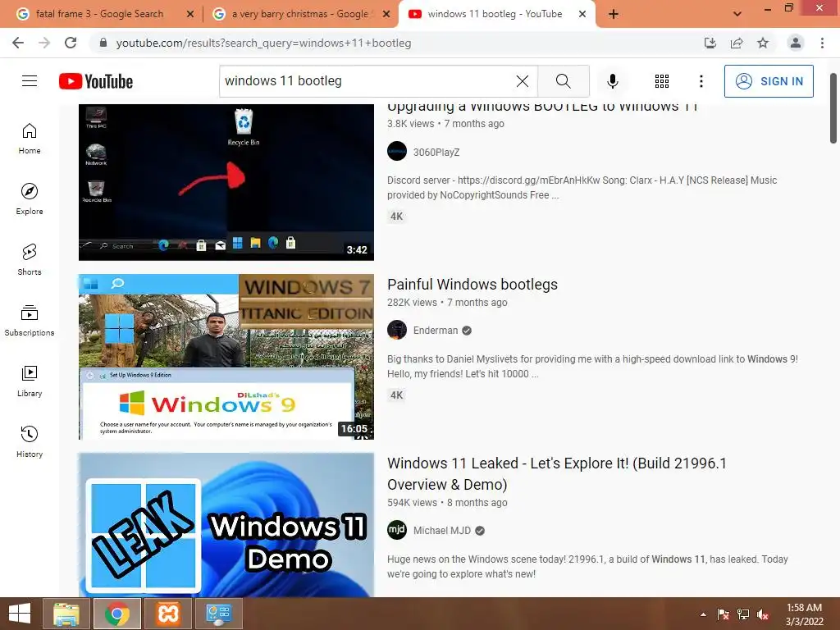Click the address bar URL
Screen dimensions: 840x630
(x=263, y=43)
